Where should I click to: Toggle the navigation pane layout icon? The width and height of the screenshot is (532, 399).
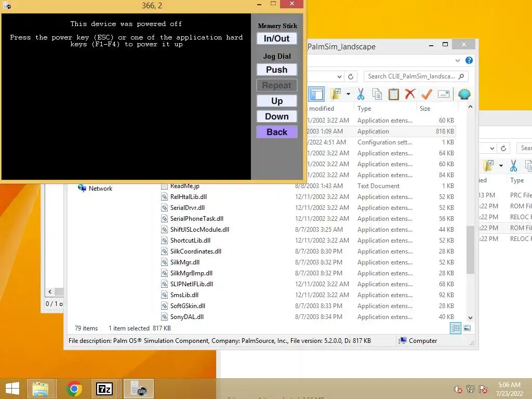click(316, 94)
